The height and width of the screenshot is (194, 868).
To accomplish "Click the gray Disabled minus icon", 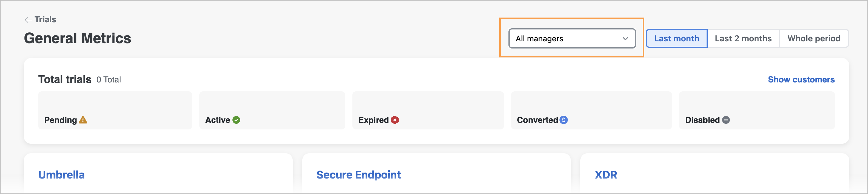I will point(726,120).
